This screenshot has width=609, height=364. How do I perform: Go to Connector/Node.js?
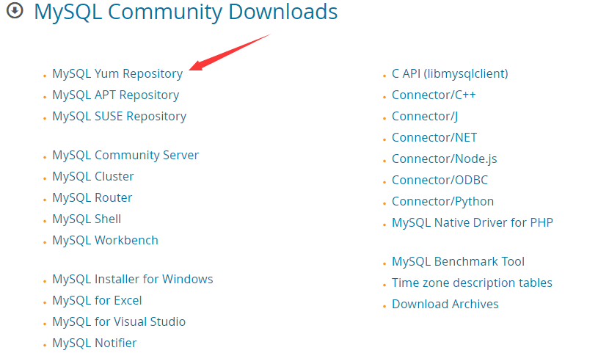445,159
